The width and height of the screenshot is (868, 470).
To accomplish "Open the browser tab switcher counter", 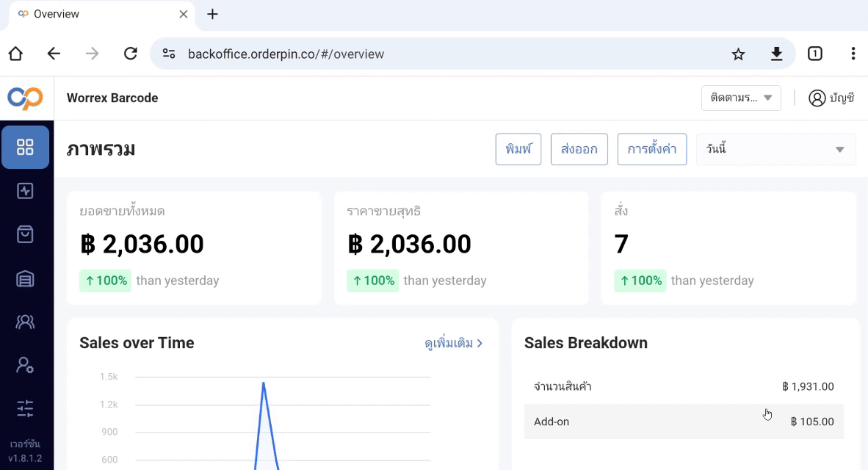I will 815,54.
